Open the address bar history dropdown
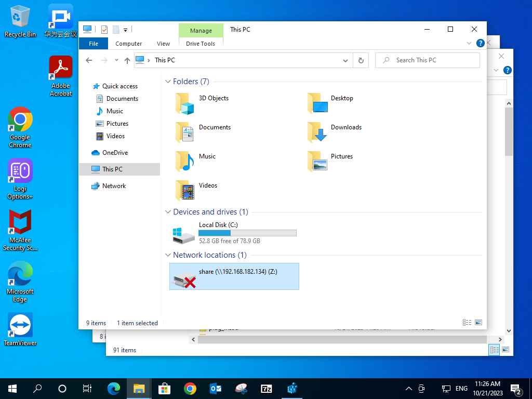The height and width of the screenshot is (399, 532). pyautogui.click(x=345, y=60)
